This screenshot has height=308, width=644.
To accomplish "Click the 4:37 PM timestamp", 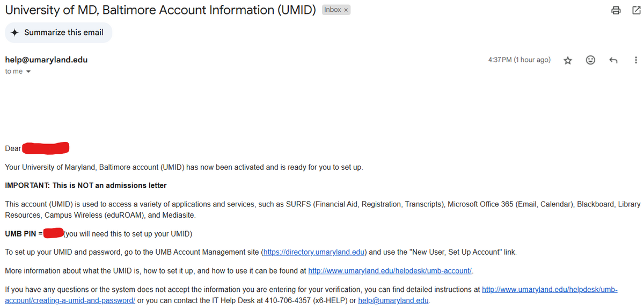I will coord(519,60).
